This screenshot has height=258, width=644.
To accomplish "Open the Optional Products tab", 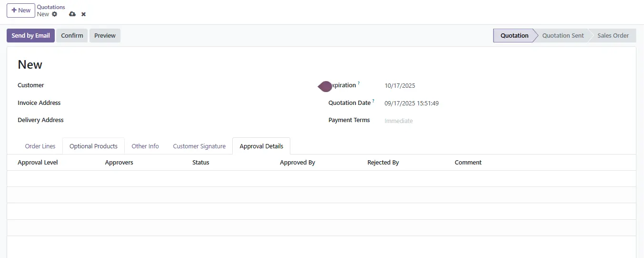I will pos(93,146).
